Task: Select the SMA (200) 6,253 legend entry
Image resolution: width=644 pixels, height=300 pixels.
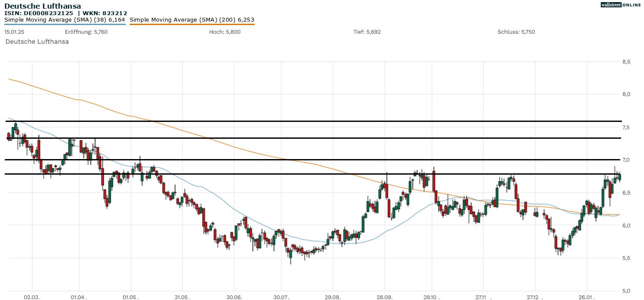Action: [192, 19]
